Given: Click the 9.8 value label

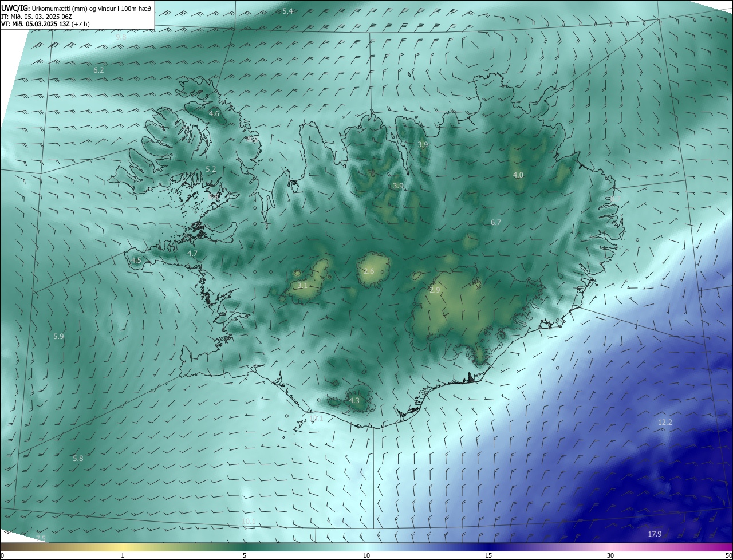Looking at the screenshot, I should (121, 37).
